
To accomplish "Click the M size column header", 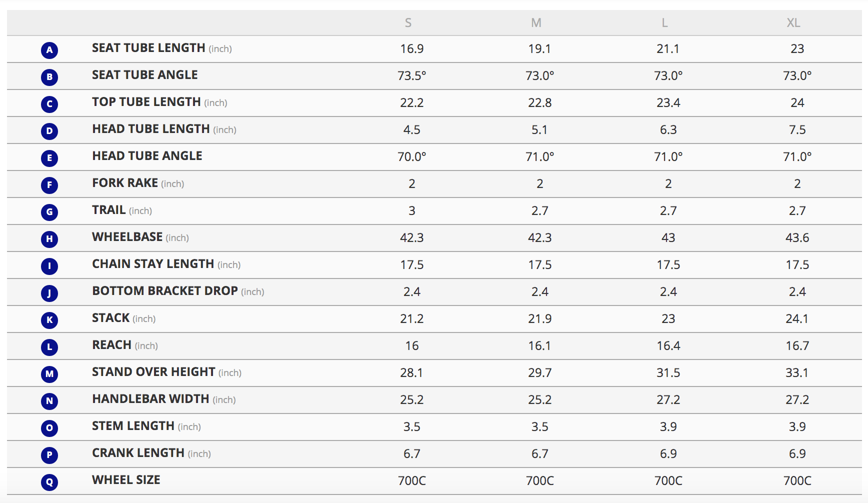I will (x=536, y=23).
